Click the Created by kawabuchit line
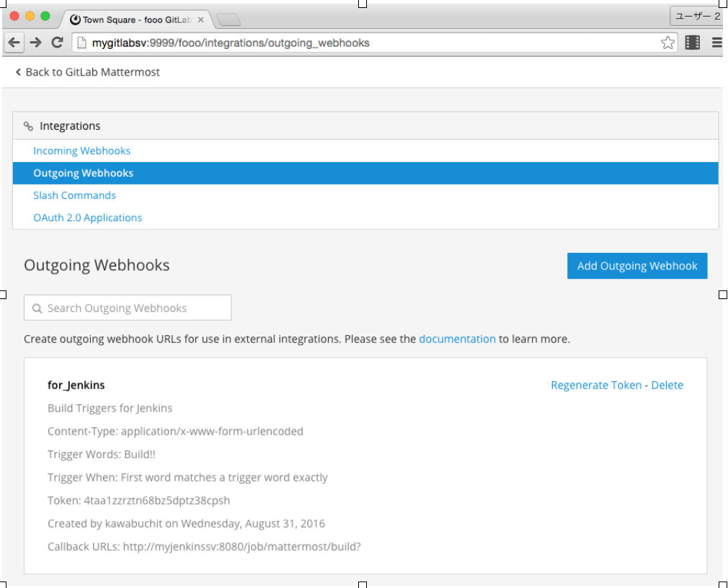 pos(186,524)
